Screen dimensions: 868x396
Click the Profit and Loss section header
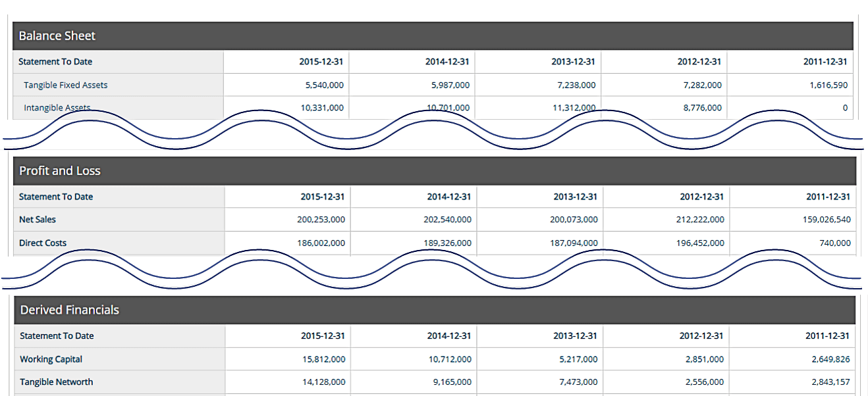pos(434,171)
